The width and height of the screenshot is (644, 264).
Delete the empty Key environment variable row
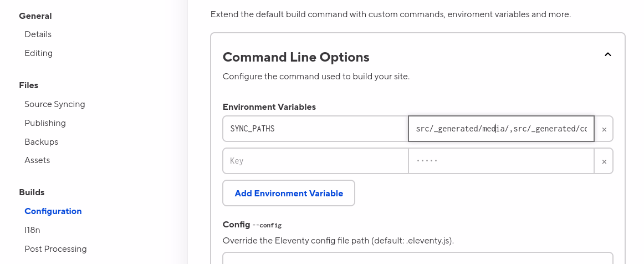coord(604,161)
